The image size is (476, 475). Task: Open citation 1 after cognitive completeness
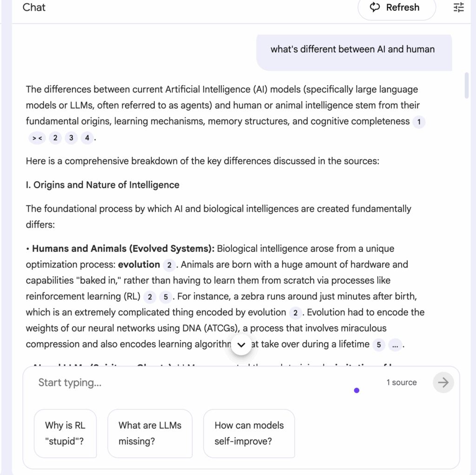click(418, 121)
